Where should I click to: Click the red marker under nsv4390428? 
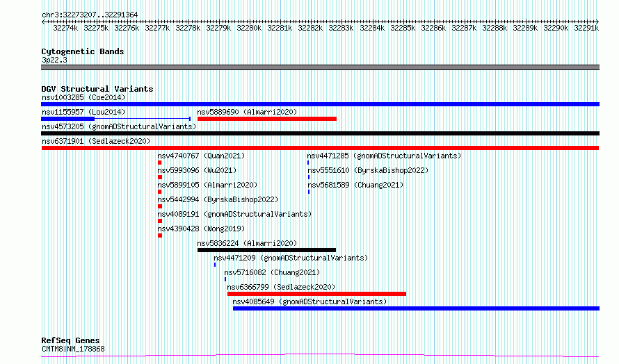click(x=160, y=235)
